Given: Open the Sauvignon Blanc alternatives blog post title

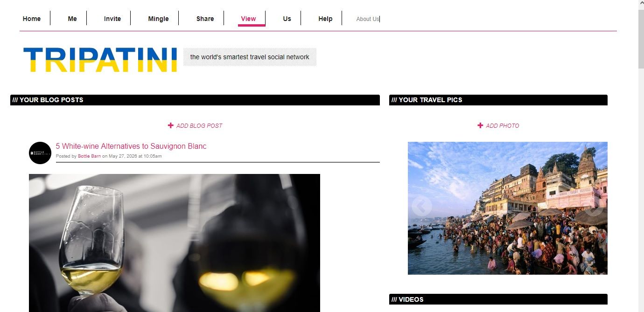Looking at the screenshot, I should click(x=131, y=146).
